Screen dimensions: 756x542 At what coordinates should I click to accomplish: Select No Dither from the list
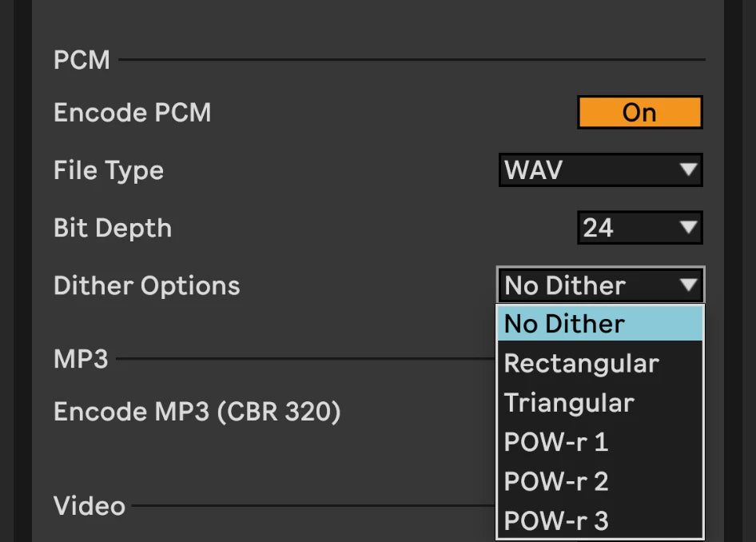coord(599,323)
